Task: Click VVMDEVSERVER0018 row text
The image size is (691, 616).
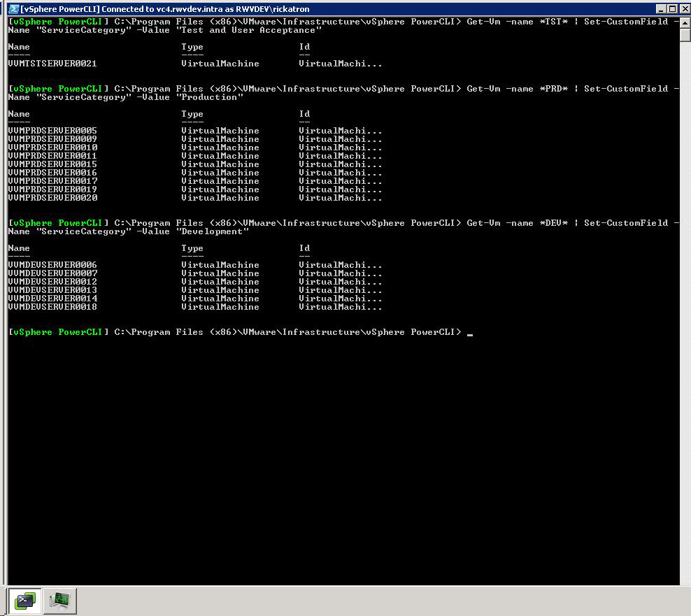Action: 52,307
